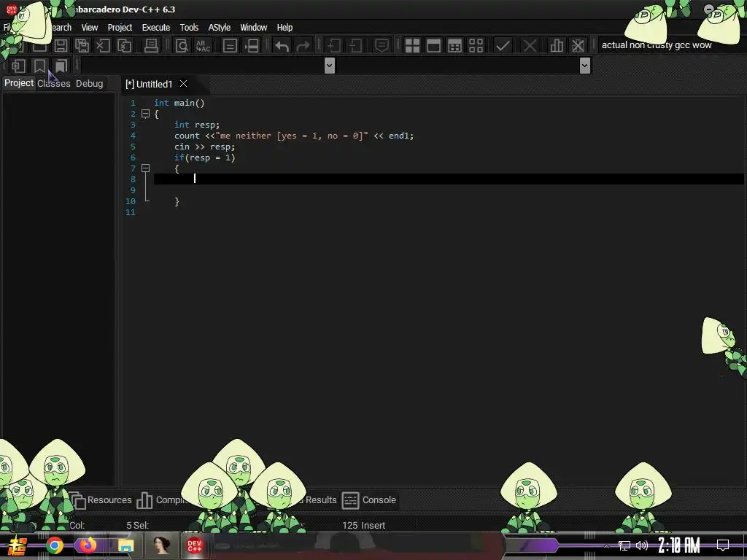
Task: Run the program via window icon
Action: point(433,46)
